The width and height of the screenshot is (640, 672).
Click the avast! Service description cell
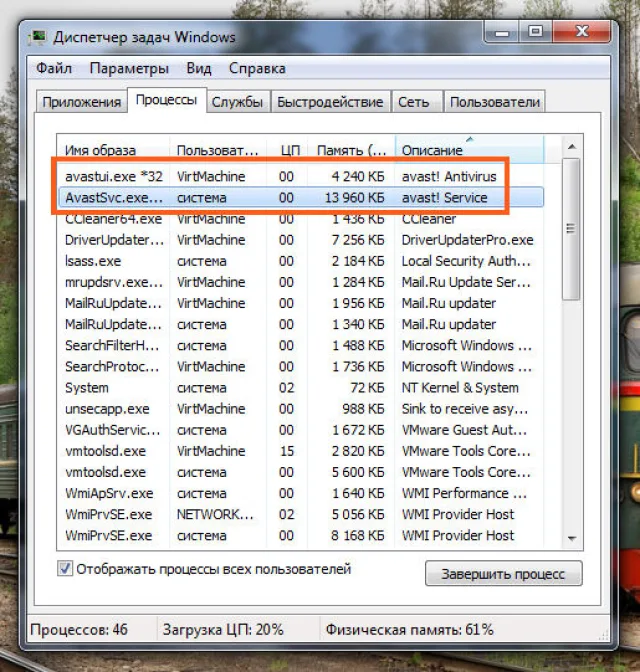pos(445,198)
